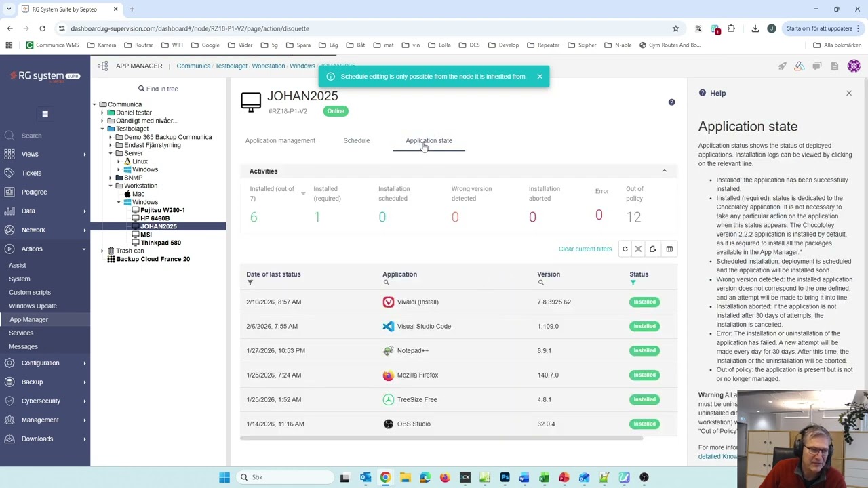The image size is (868, 488).
Task: Open the document icon in top bar
Action: click(835, 66)
